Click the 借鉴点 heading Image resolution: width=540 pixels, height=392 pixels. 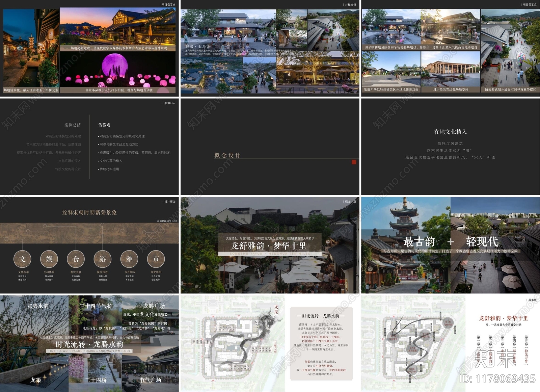(104, 125)
